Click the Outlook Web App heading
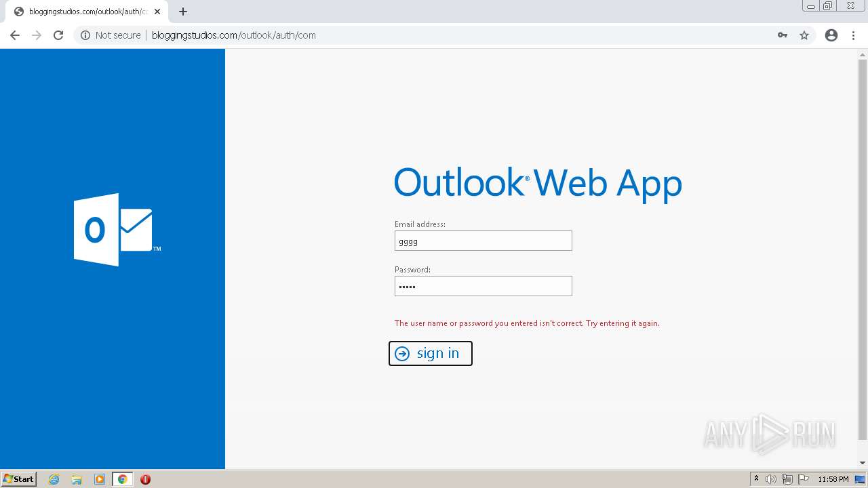Viewport: 868px width, 488px height. 538,184
